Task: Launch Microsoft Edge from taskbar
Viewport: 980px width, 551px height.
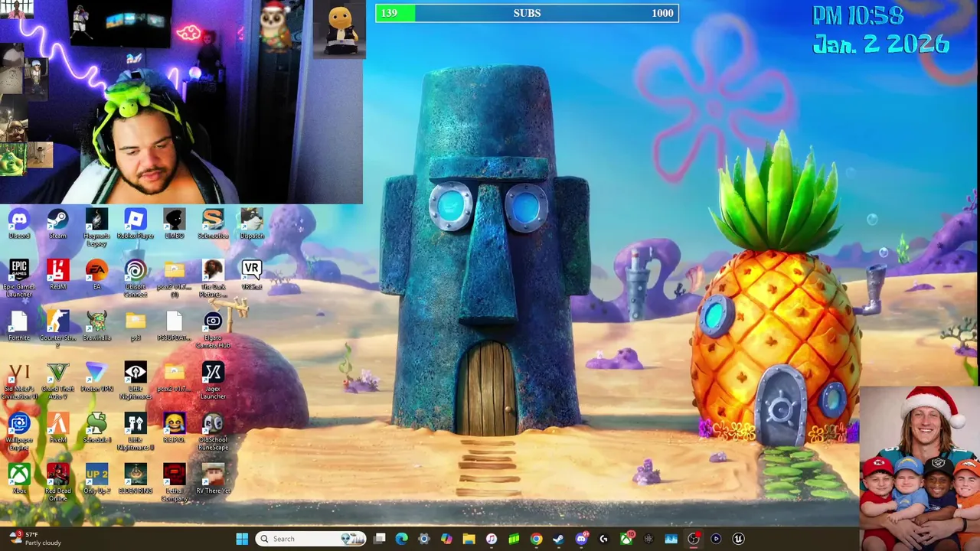Action: [x=401, y=539]
